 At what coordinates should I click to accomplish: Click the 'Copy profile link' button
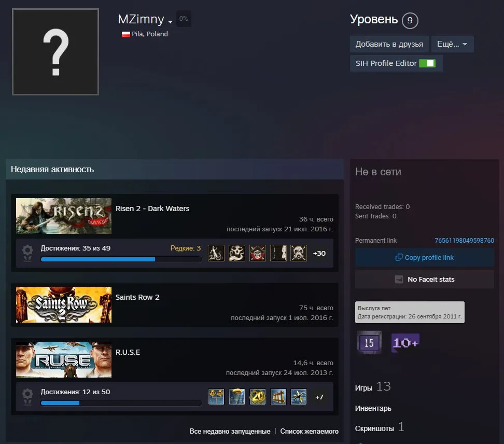click(x=425, y=257)
